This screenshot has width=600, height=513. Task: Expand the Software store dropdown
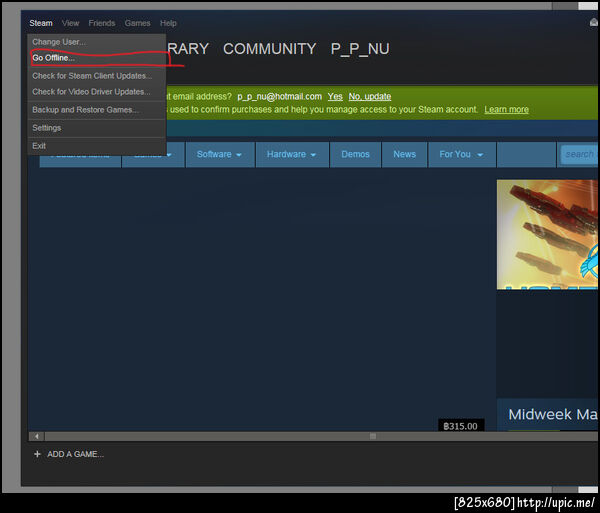click(x=220, y=154)
